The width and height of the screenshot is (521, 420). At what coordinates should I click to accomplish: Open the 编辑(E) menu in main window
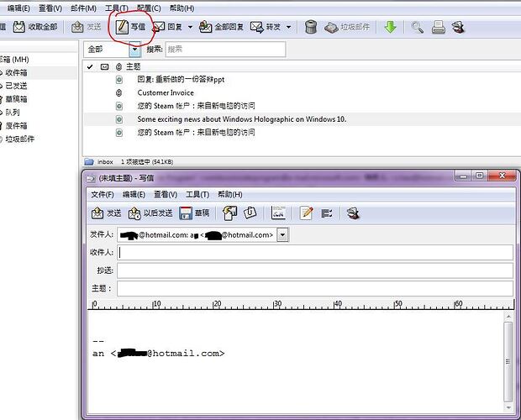pyautogui.click(x=18, y=8)
